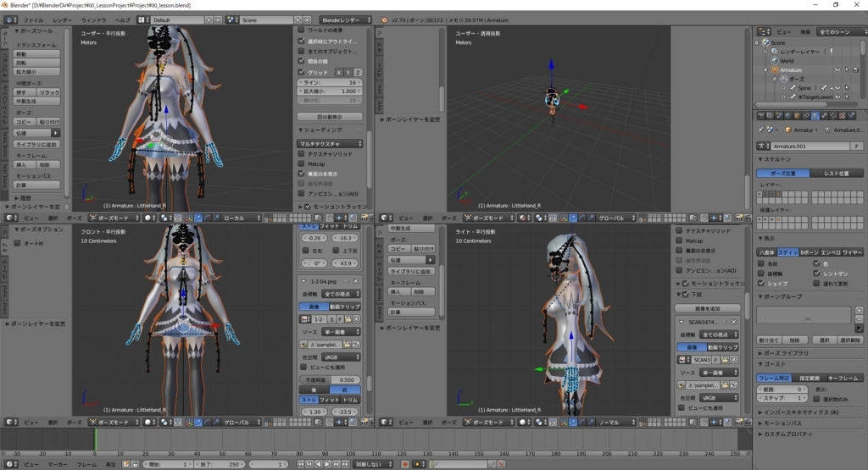Add a bone group with the plus icon
The width and height of the screenshot is (868, 470).
coord(860,310)
